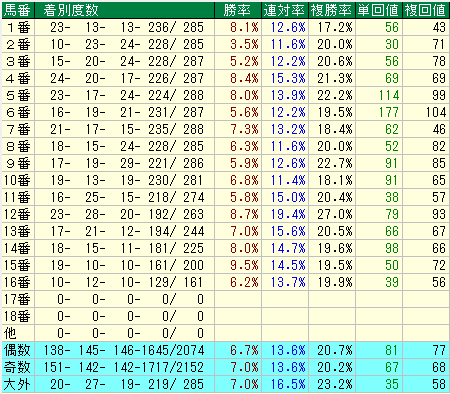Image resolution: width=450 pixels, height=394 pixels.
Task: Select the 14番 row label
Action: click(17, 248)
